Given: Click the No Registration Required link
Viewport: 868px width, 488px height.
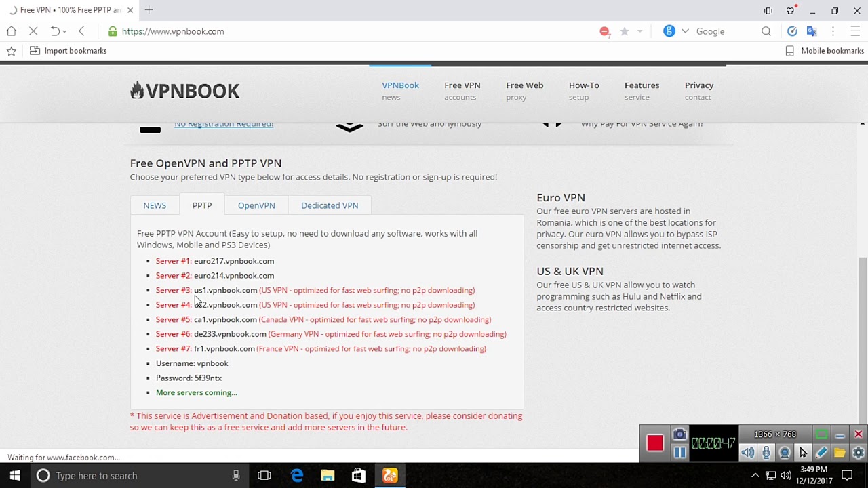Looking at the screenshot, I should [224, 125].
